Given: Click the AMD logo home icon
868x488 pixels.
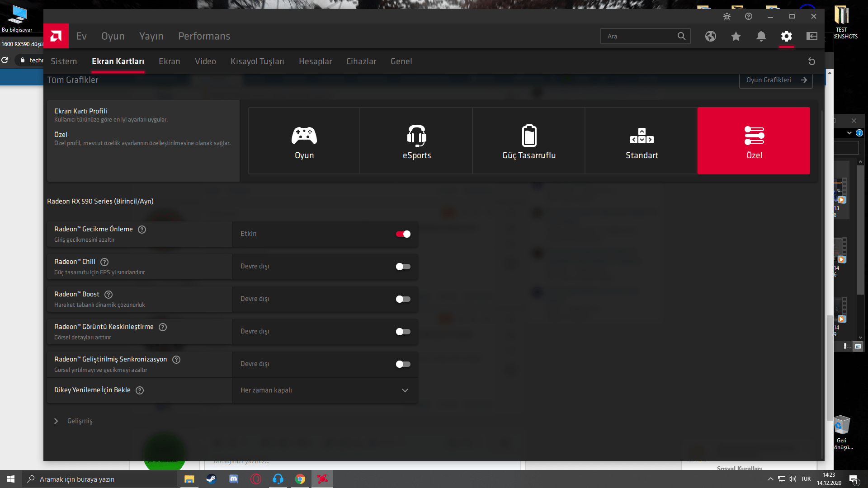Looking at the screenshot, I should click(56, 36).
